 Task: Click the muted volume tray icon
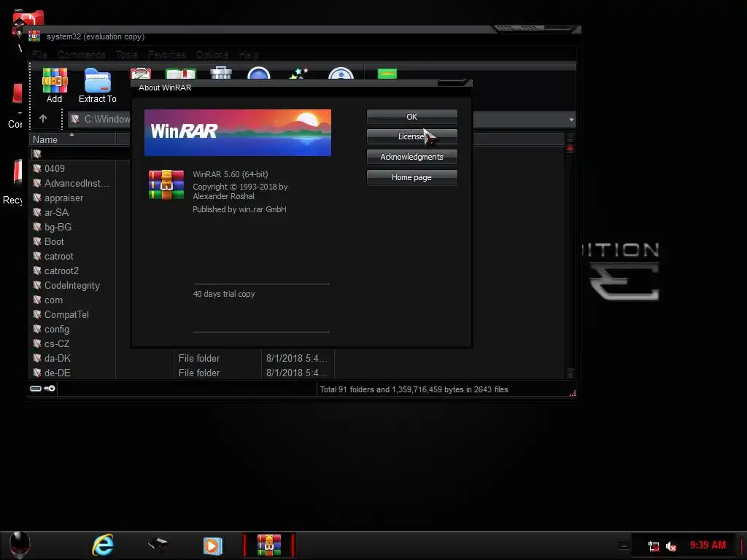pos(671,546)
